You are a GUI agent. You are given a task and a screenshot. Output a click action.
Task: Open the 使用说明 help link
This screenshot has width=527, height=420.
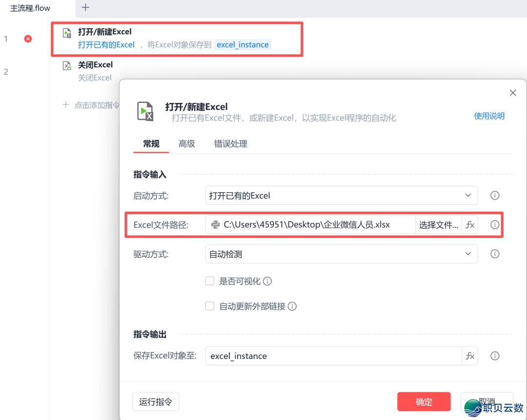(x=489, y=116)
